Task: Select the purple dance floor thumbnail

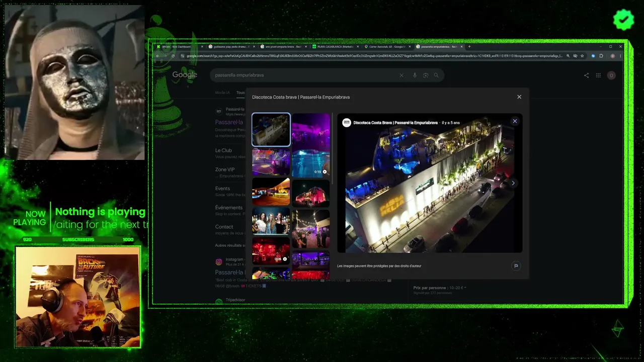Action: [271, 162]
